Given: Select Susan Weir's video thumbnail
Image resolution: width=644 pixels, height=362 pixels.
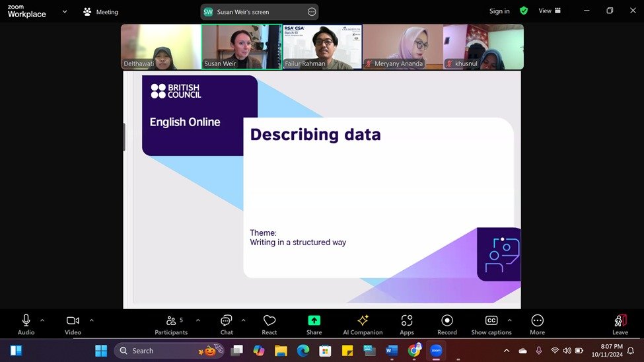Looking at the screenshot, I should tap(242, 47).
